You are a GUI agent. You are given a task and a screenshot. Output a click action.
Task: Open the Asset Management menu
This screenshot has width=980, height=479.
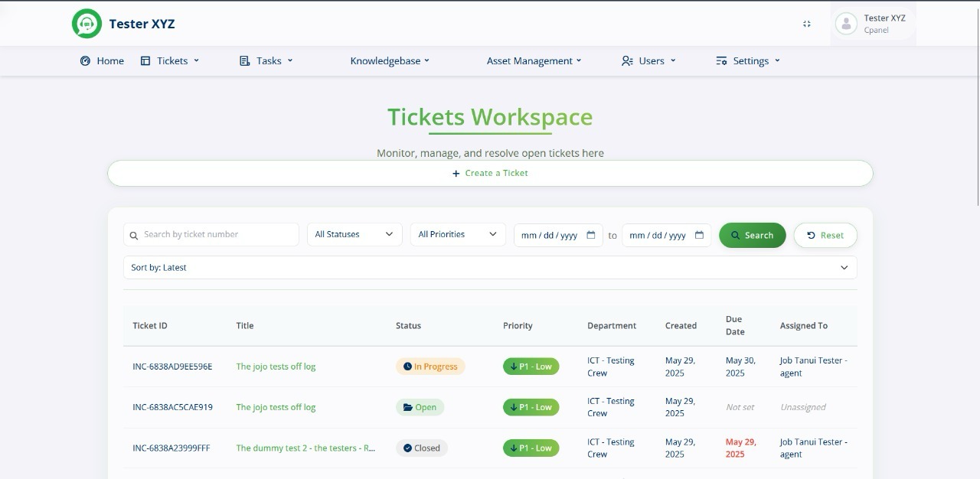coord(534,60)
